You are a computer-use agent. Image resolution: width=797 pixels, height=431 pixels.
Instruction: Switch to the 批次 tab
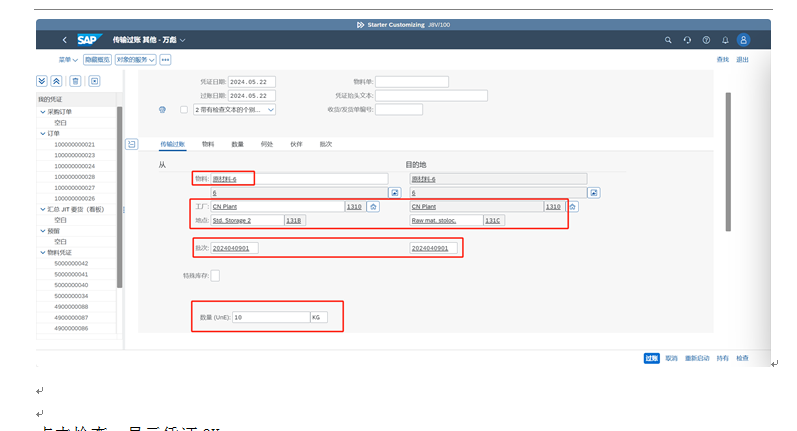325,144
